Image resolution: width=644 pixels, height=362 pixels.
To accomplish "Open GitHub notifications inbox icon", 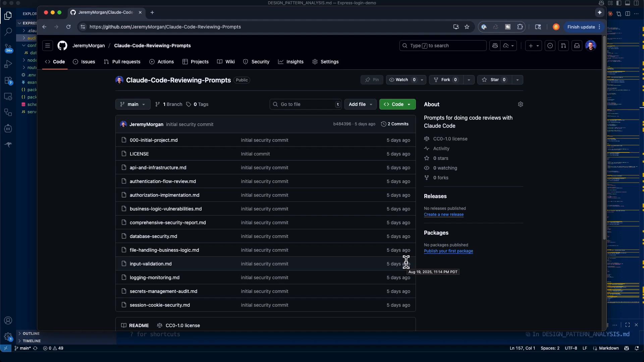I will tap(577, 46).
